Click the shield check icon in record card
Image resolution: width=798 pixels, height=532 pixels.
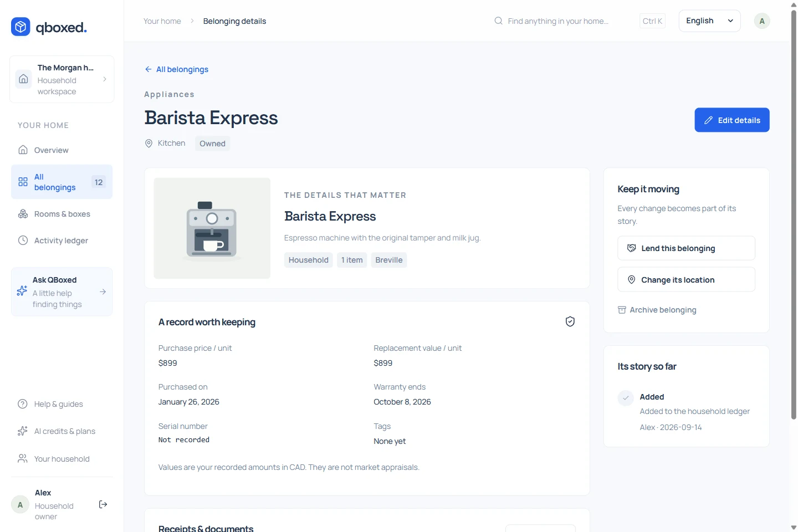coord(570,321)
